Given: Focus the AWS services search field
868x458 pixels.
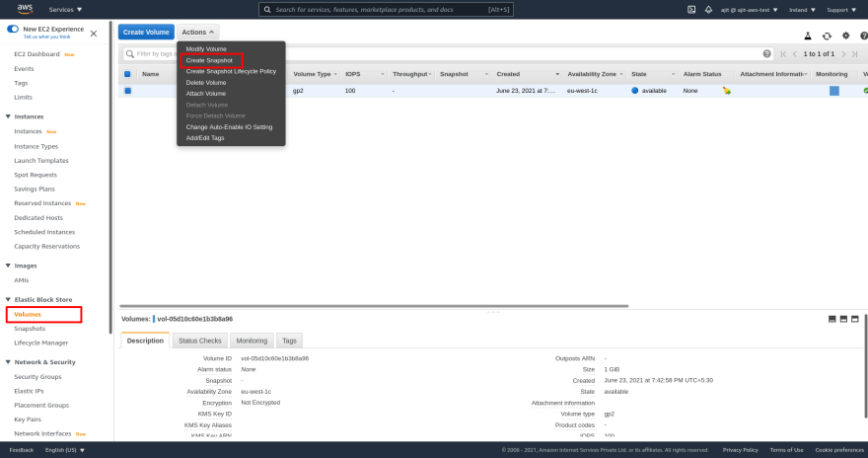Looking at the screenshot, I should click(x=386, y=10).
